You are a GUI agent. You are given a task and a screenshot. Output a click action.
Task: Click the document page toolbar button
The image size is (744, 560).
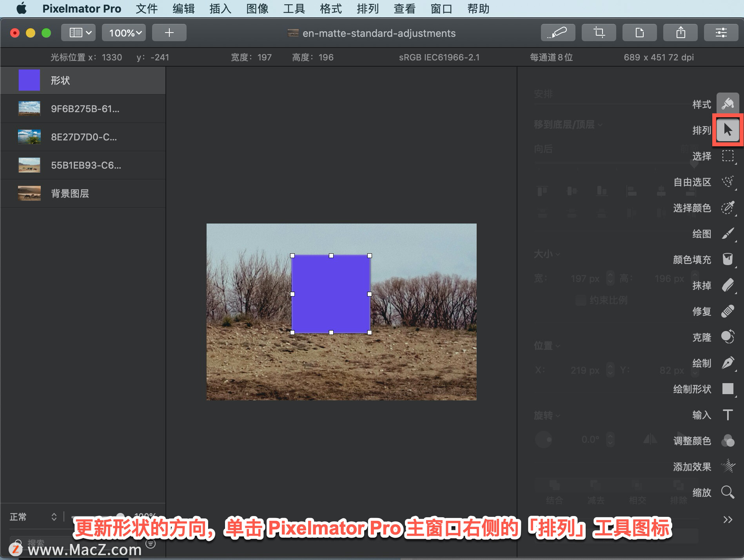(x=639, y=33)
